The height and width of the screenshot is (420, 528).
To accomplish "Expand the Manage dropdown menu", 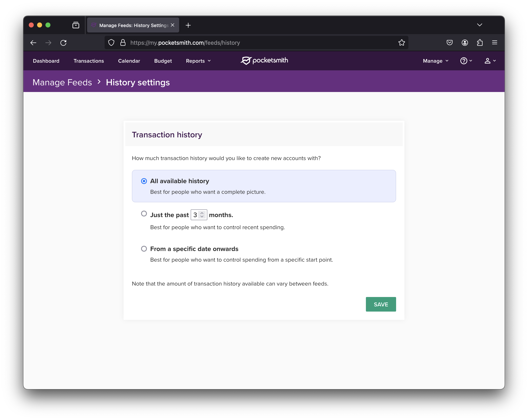I will point(435,61).
